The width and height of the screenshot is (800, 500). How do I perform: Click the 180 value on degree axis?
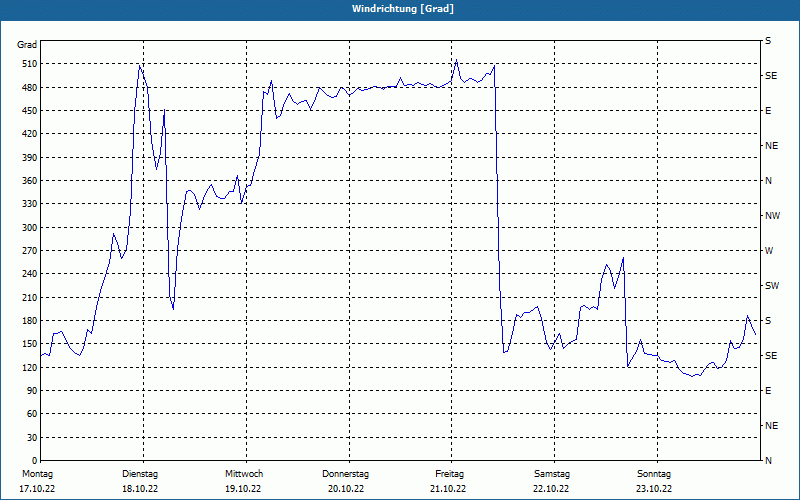point(29,321)
